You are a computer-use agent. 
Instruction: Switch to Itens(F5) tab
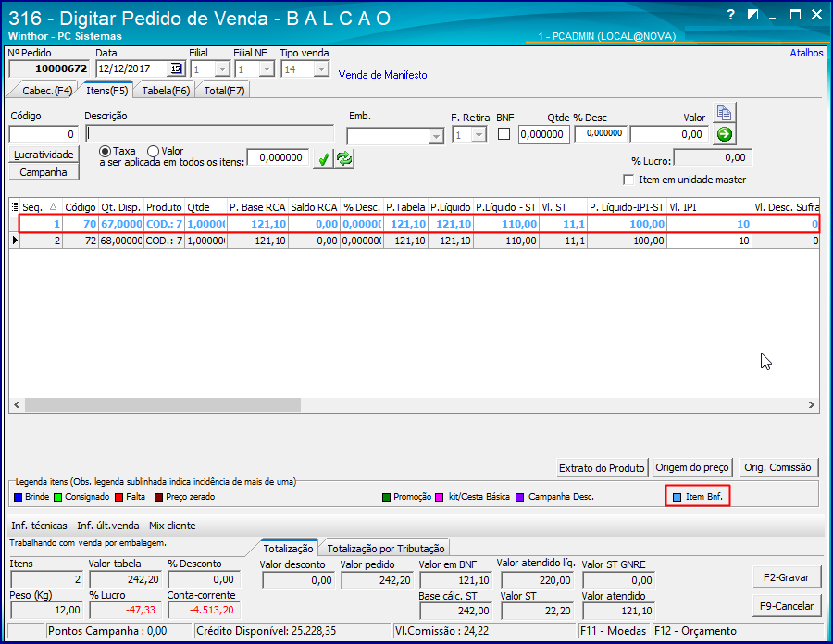(106, 91)
